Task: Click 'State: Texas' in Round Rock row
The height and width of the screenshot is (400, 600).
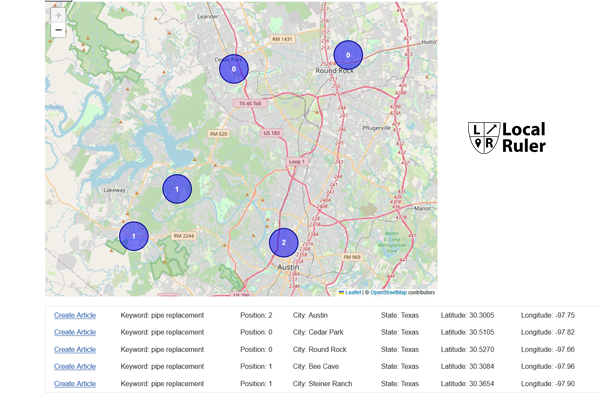Action: click(x=400, y=349)
